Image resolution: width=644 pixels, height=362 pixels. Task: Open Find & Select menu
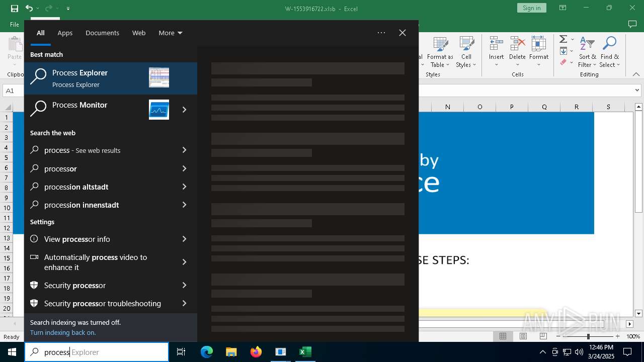pyautogui.click(x=610, y=52)
